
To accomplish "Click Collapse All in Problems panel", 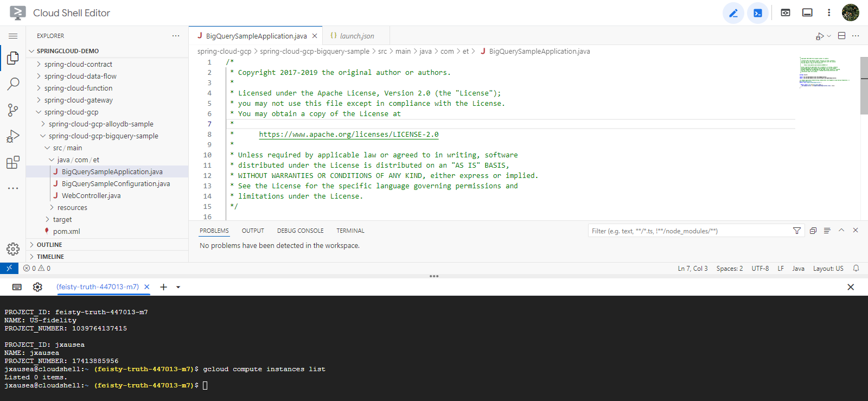I will (x=813, y=231).
